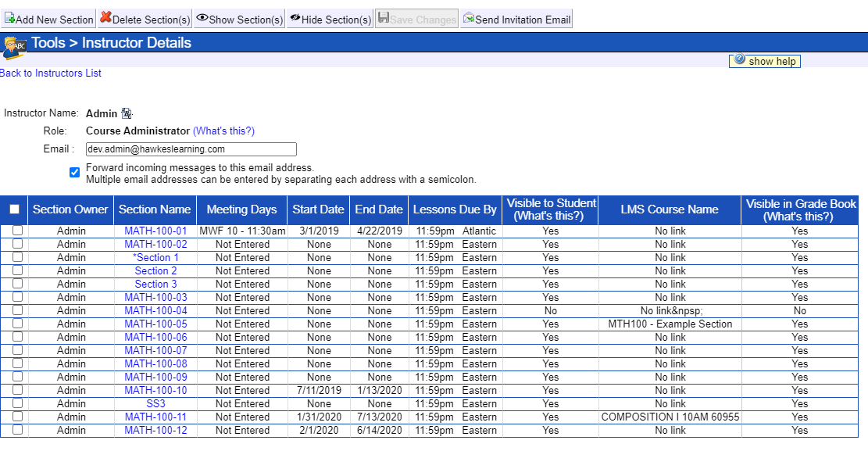Click the red X Delete Section(s) icon
The width and height of the screenshot is (868, 451).
point(105,18)
